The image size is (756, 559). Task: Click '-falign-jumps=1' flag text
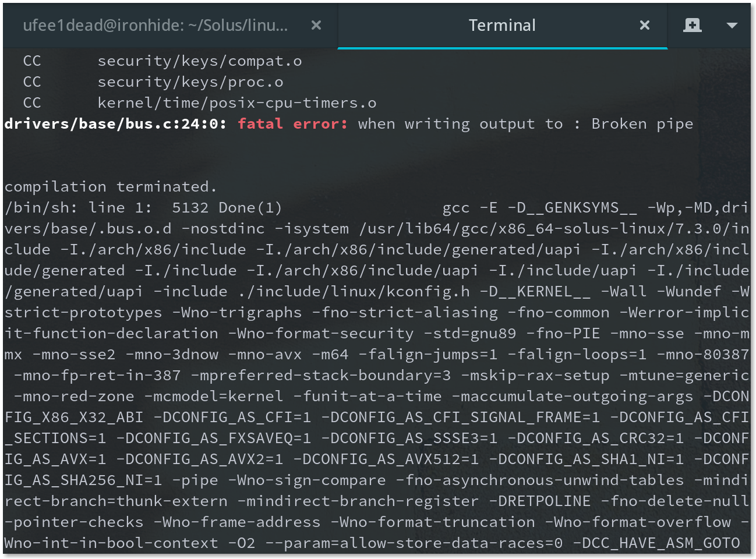click(x=428, y=355)
